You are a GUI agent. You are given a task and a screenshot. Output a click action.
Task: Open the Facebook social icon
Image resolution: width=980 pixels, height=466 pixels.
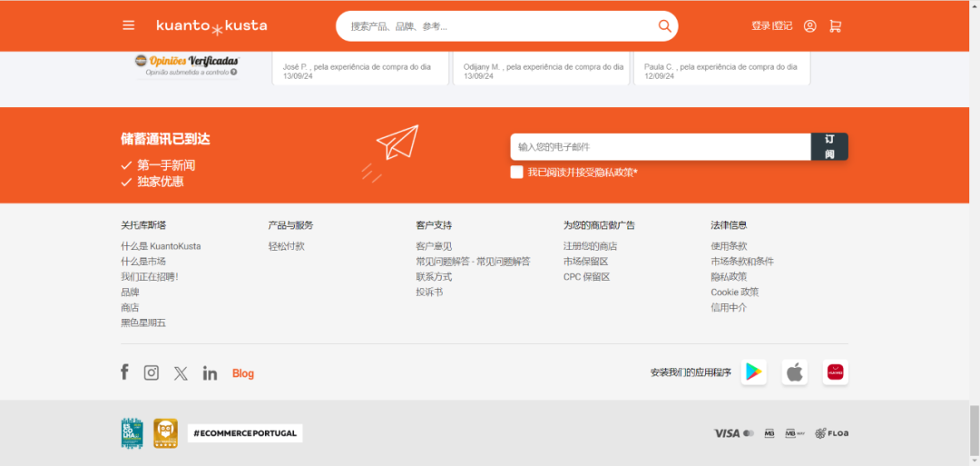tap(125, 372)
